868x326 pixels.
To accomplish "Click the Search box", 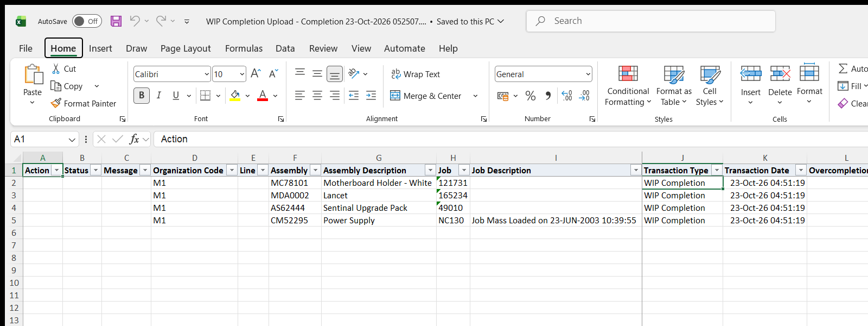I will point(650,21).
